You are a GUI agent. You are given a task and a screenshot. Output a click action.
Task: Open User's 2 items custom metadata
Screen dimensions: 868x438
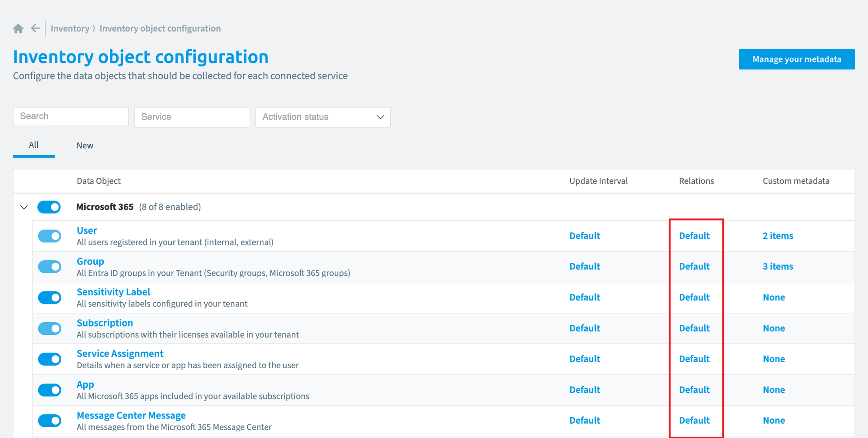778,236
